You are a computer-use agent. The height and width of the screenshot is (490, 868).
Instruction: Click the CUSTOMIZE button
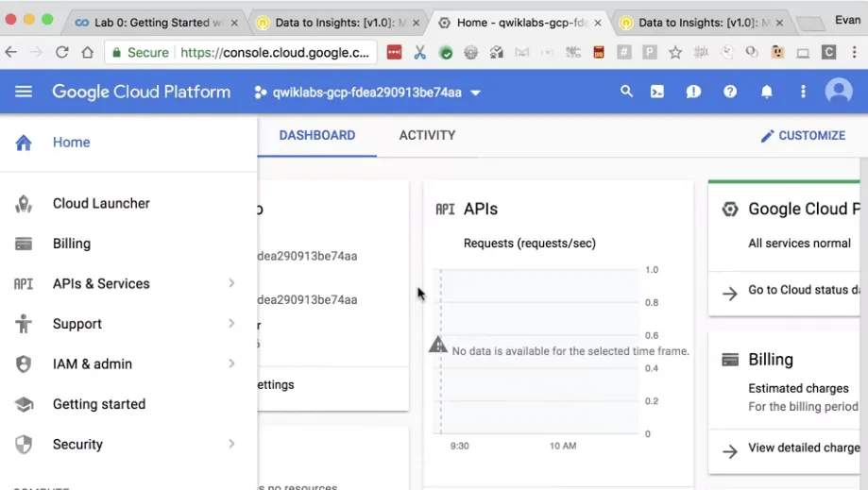coord(803,136)
